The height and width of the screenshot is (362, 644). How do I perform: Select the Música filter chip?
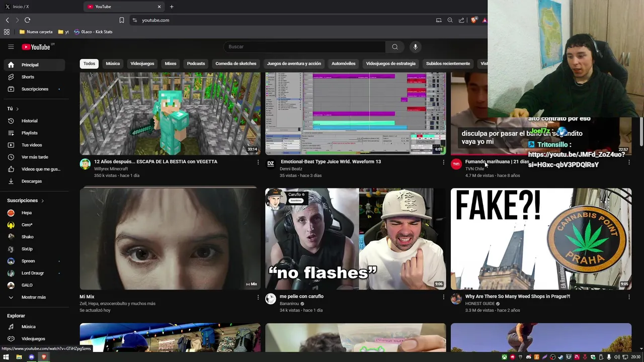tap(113, 64)
